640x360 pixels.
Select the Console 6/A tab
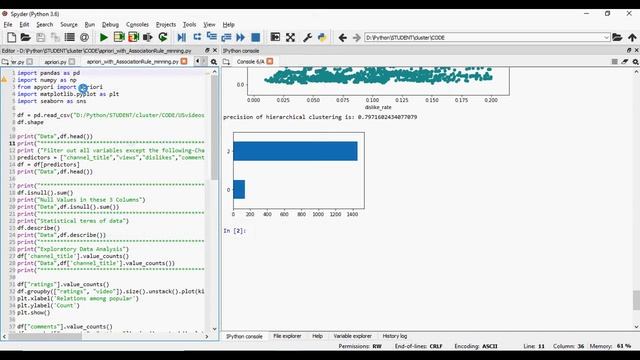(x=250, y=62)
